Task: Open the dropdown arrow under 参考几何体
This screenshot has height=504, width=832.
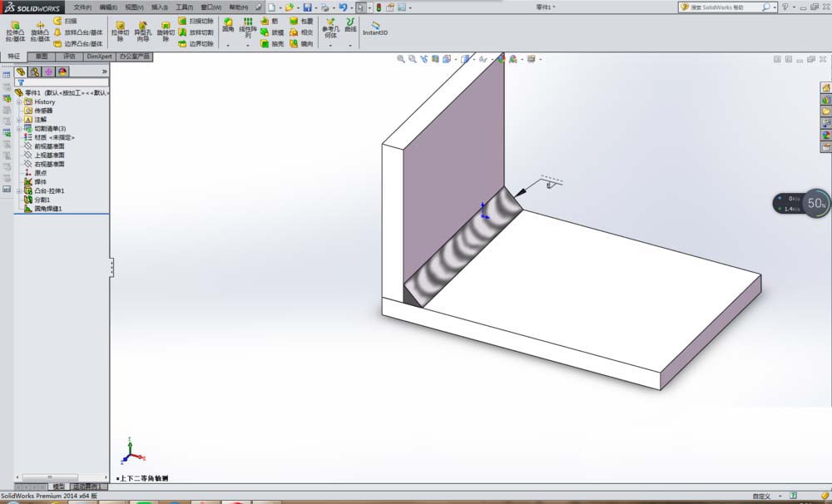Action: [x=330, y=45]
